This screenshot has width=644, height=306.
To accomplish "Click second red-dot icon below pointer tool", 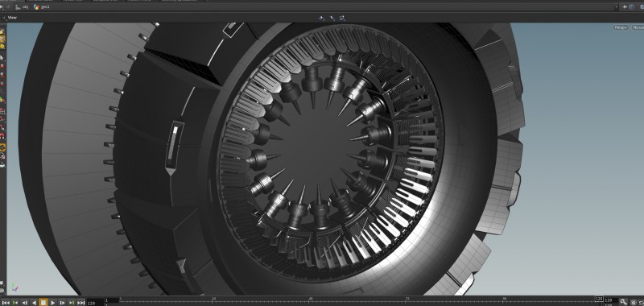I will (2, 75).
